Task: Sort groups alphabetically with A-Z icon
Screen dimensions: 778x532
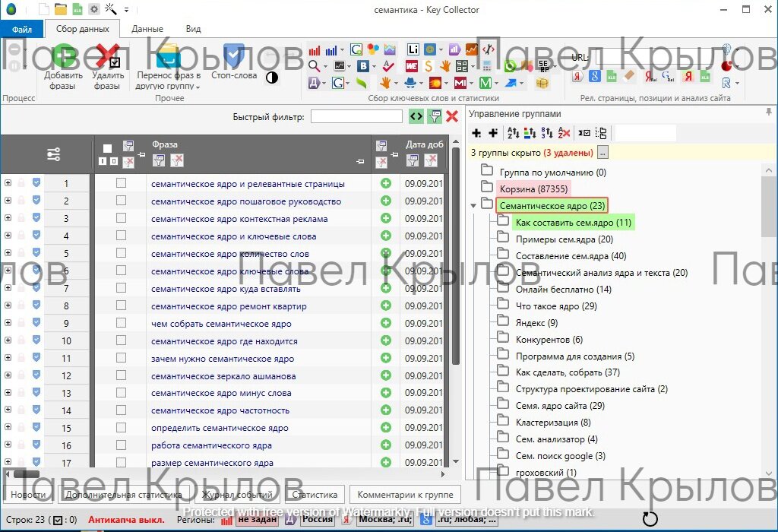Action: [x=513, y=132]
